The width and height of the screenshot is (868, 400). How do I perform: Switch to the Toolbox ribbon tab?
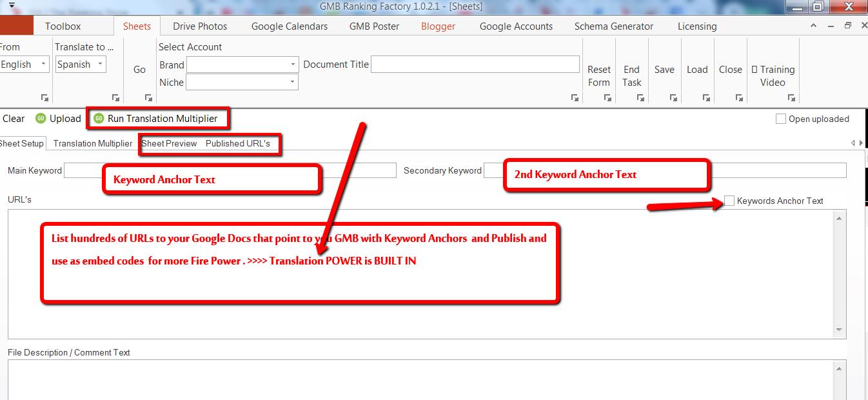pos(63,26)
